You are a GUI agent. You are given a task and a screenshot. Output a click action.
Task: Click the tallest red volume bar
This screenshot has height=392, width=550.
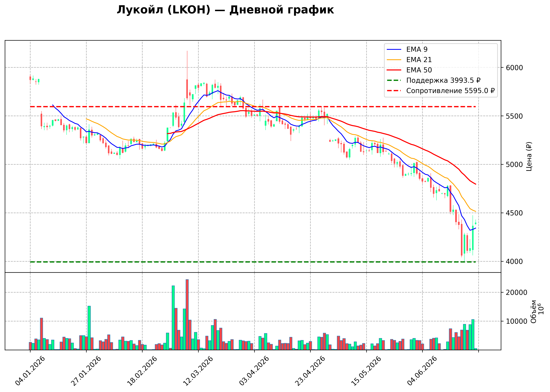[187, 315]
